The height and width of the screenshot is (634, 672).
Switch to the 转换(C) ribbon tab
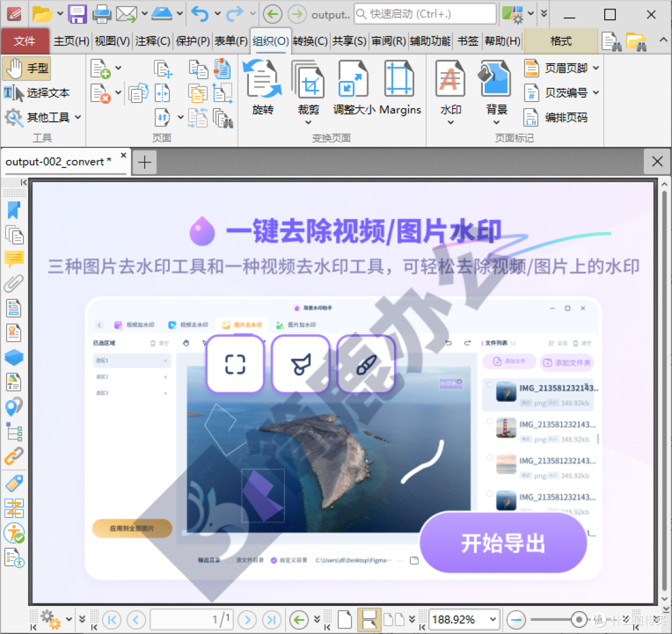[x=310, y=41]
